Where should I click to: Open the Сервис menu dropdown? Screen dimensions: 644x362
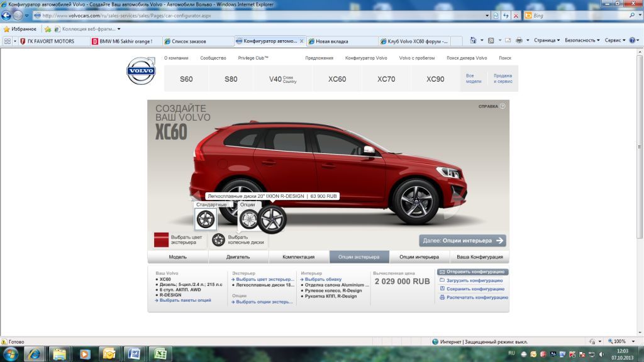pos(615,40)
